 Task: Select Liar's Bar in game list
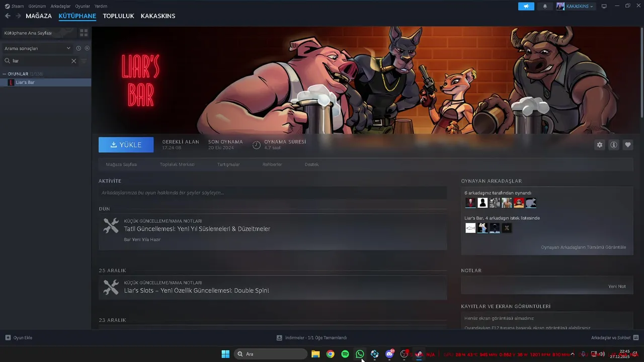(x=45, y=82)
